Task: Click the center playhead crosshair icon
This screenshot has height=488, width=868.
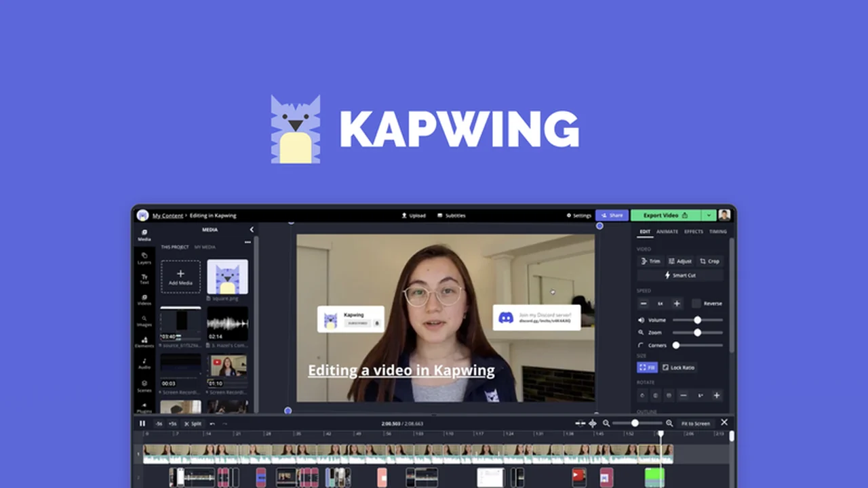Action: [x=593, y=423]
